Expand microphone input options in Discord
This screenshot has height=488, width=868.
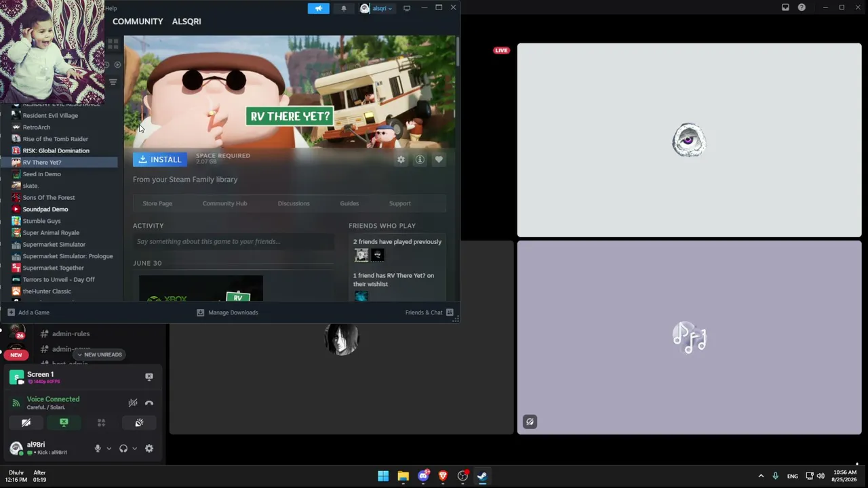pyautogui.click(x=108, y=448)
